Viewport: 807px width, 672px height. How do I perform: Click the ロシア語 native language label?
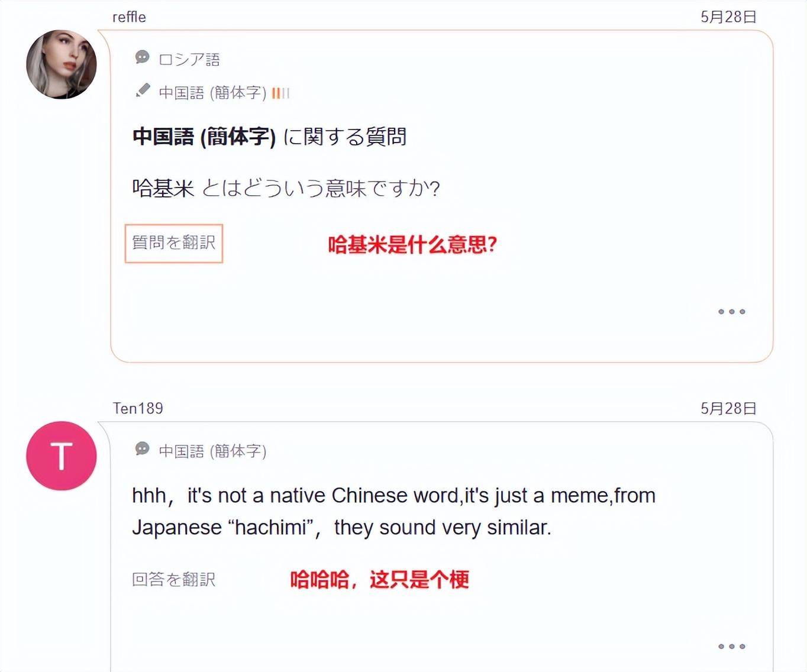[189, 60]
